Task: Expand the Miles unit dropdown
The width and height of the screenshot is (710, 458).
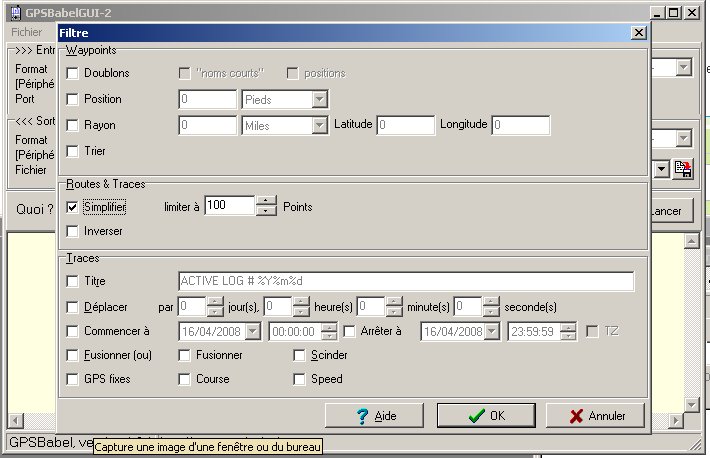Action: click(x=319, y=125)
